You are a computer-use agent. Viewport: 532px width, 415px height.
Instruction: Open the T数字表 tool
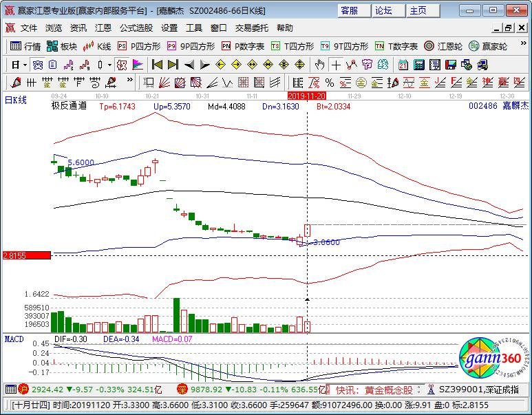tap(396, 46)
